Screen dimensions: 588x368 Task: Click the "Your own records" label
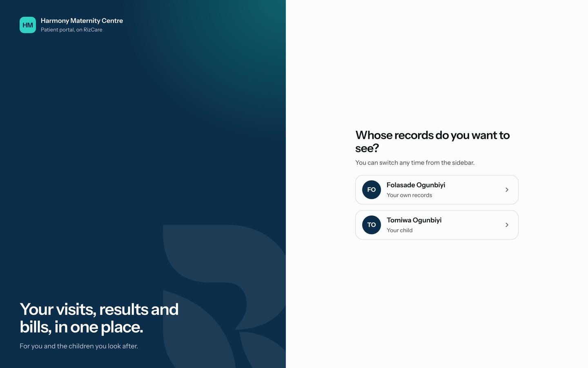coord(409,195)
